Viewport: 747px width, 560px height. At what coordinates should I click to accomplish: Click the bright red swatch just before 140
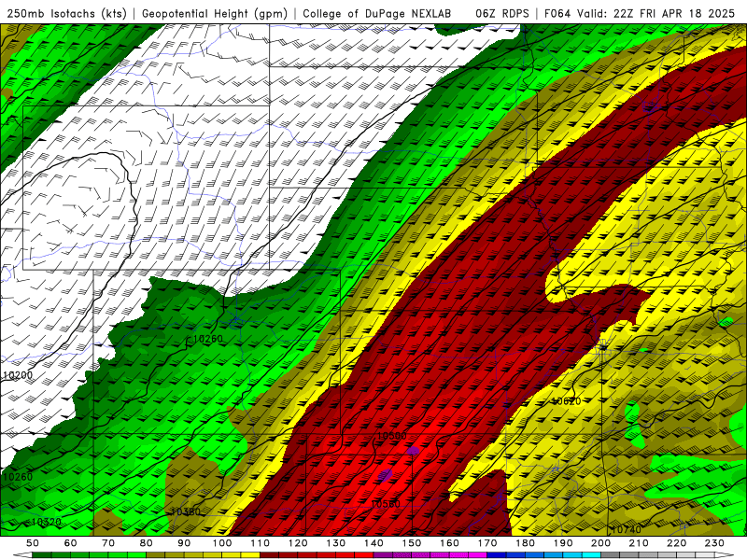point(364,555)
